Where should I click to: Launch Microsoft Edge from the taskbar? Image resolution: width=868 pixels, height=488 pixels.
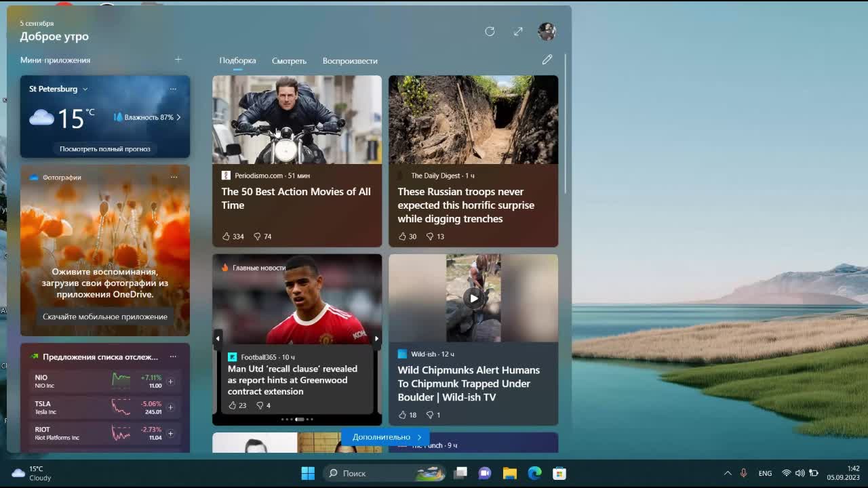534,473
